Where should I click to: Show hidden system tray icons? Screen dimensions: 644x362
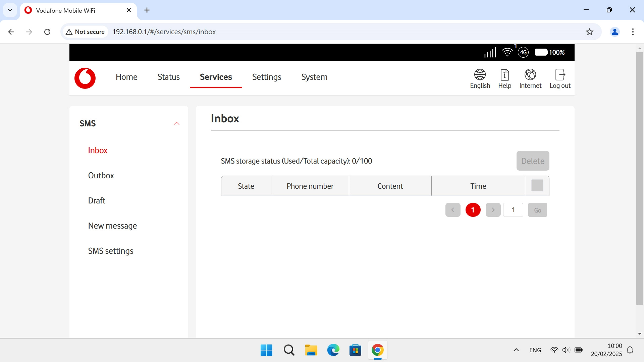pos(516,350)
